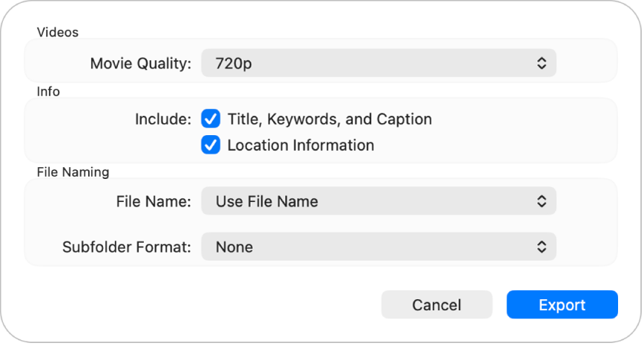Screen dimensions: 644x346
Task: Click the up-down chevrons beside 720p
Action: [x=542, y=64]
